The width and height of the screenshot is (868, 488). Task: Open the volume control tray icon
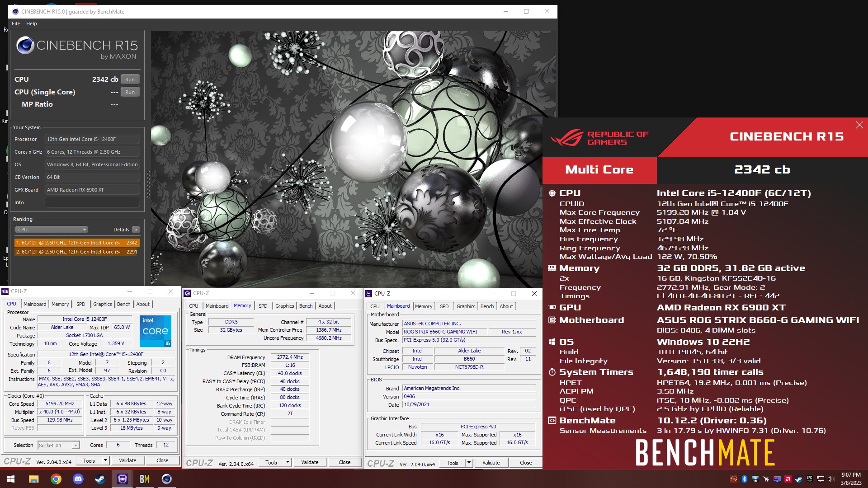point(831,479)
